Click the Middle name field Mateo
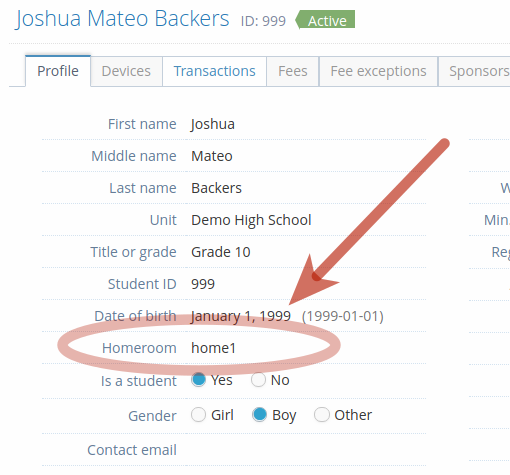This screenshot has height=475, width=510. click(212, 156)
